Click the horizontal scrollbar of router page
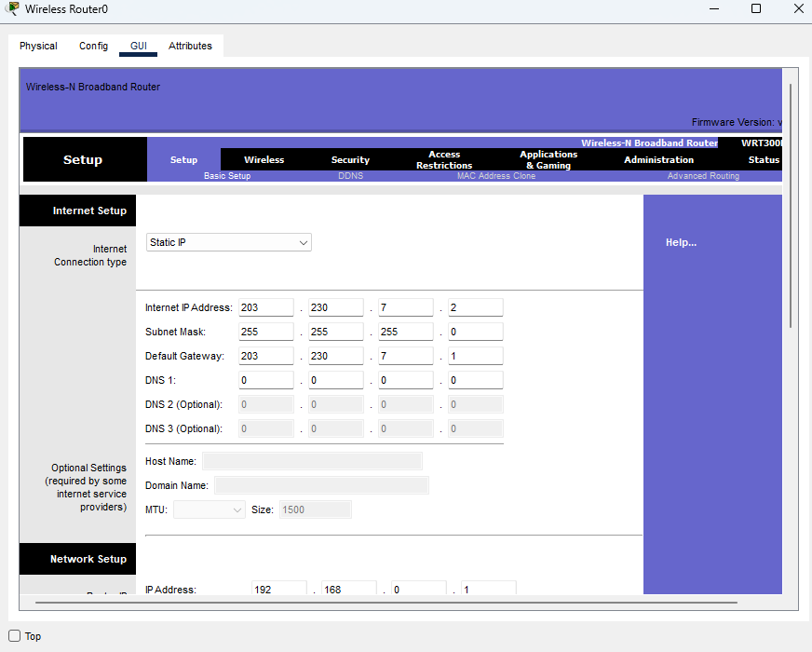Image resolution: width=812 pixels, height=652 pixels. coord(386,603)
